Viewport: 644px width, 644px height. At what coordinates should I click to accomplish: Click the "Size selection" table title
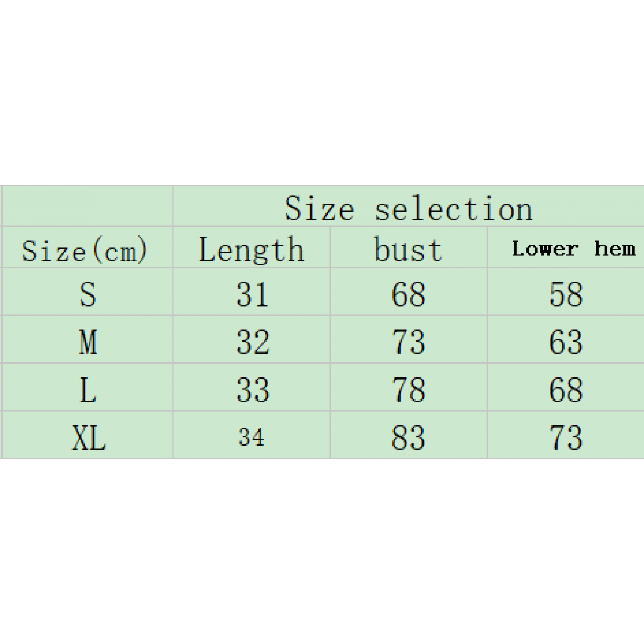408,209
